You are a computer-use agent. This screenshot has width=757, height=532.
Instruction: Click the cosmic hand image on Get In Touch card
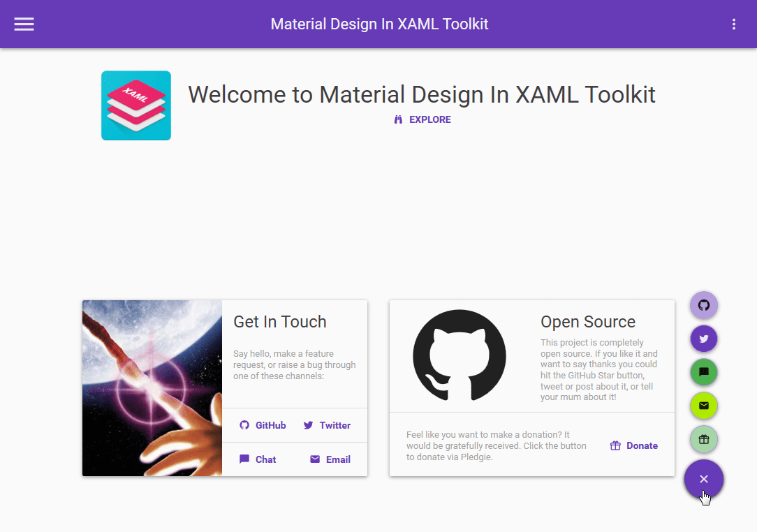click(152, 387)
